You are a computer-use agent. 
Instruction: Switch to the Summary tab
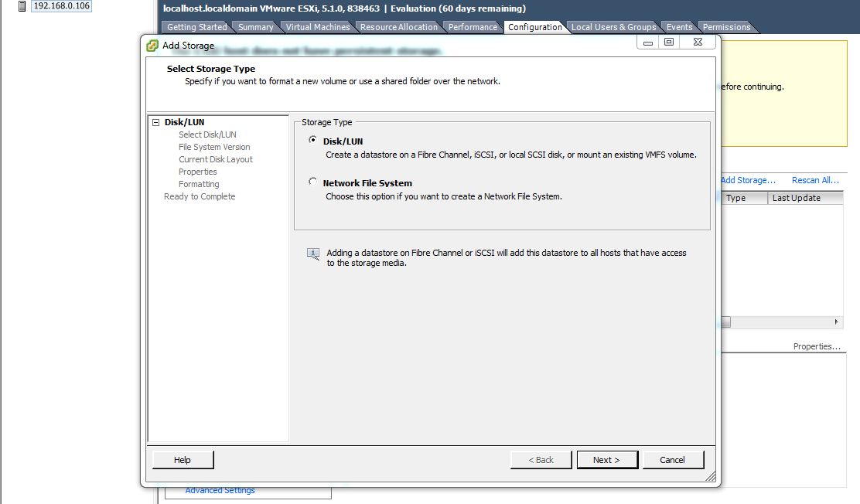tap(255, 27)
